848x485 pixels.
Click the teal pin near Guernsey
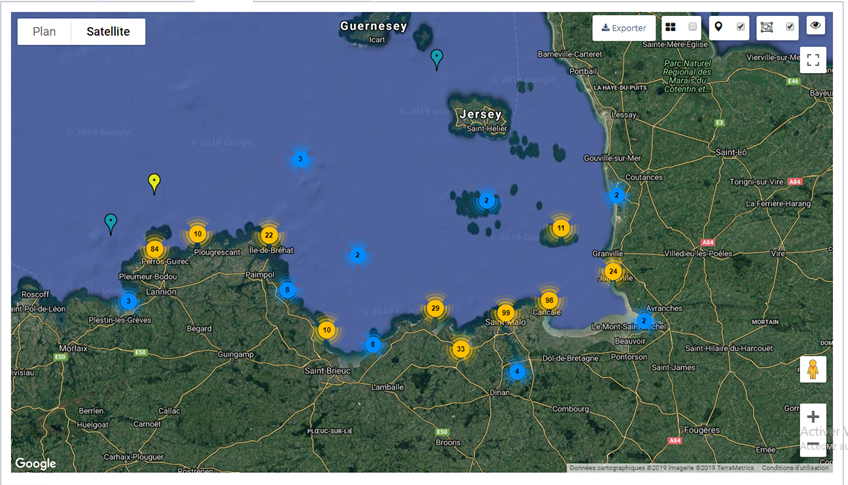[x=437, y=58]
